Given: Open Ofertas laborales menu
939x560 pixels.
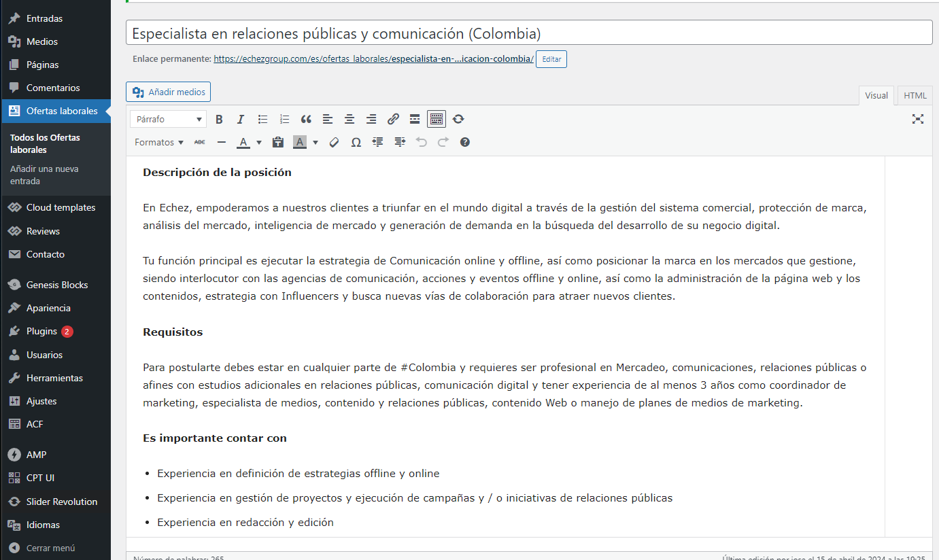Looking at the screenshot, I should pos(55,111).
